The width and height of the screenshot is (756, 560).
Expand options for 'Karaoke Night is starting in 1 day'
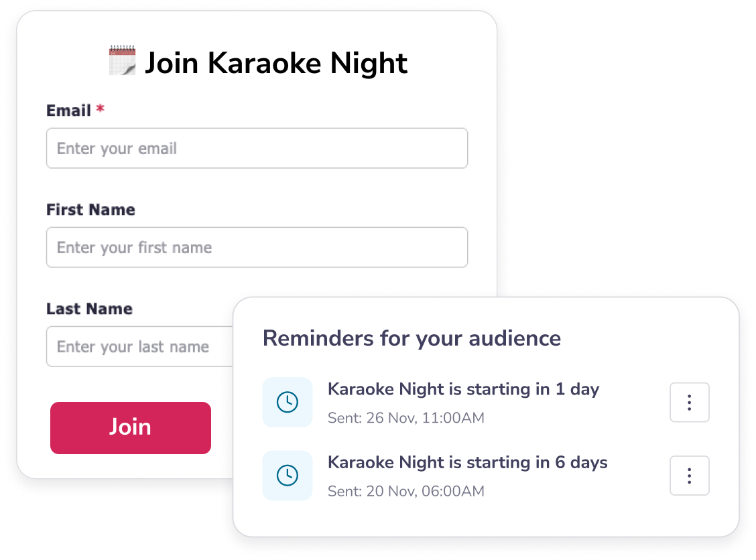(690, 402)
